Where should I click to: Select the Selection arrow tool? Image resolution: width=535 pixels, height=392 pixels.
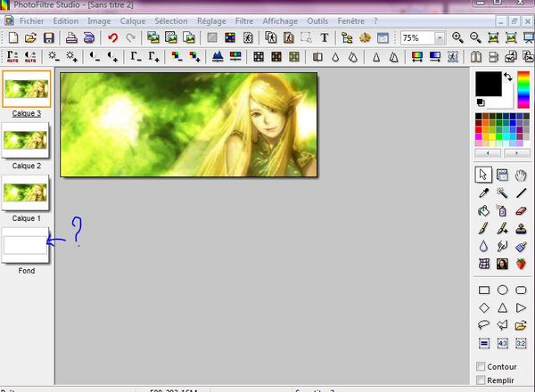point(483,175)
